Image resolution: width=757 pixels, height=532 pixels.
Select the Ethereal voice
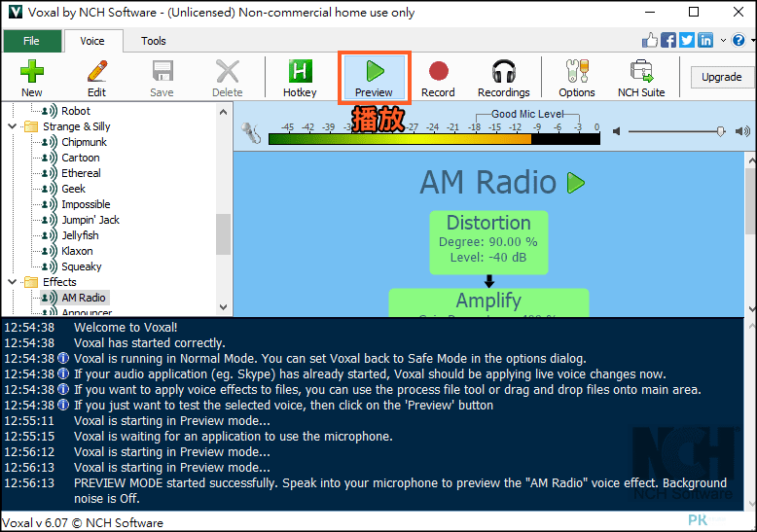click(81, 173)
